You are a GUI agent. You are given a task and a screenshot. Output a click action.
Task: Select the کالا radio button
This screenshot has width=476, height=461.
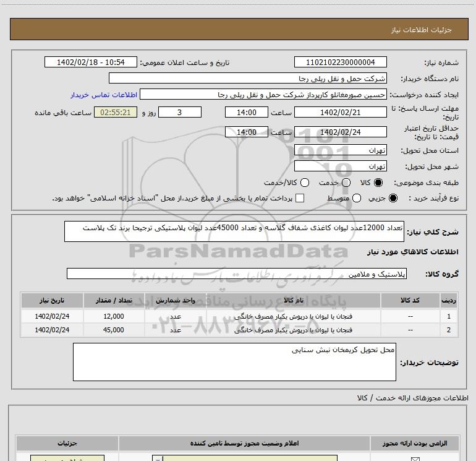click(x=378, y=183)
